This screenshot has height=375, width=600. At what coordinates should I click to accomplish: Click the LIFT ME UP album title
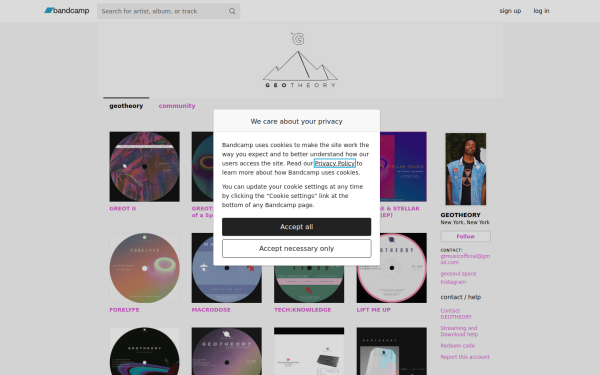click(x=373, y=310)
